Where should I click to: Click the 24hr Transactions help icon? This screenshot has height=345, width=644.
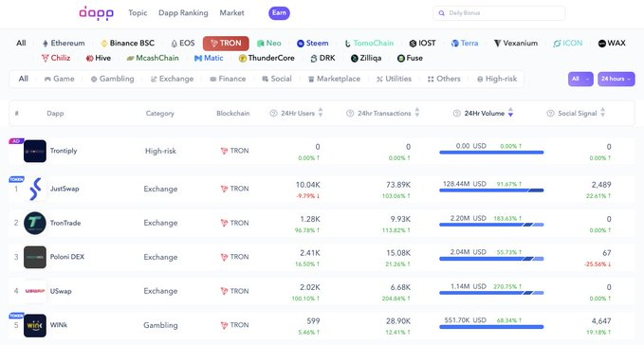pyautogui.click(x=350, y=113)
